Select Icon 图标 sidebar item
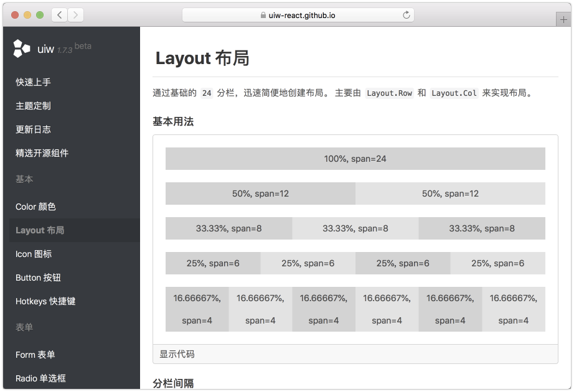 click(x=34, y=254)
